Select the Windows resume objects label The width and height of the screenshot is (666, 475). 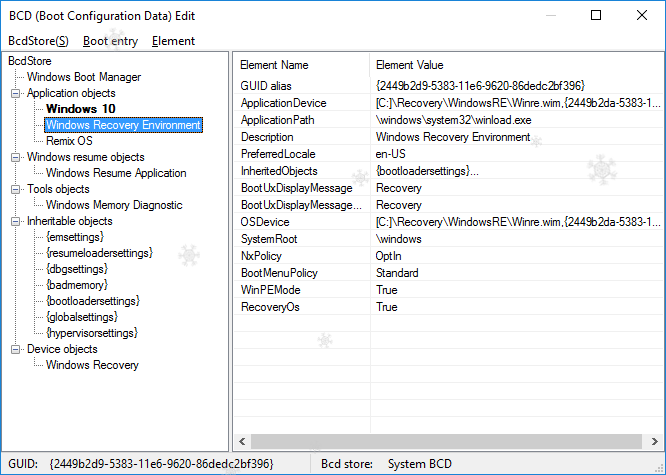(86, 157)
